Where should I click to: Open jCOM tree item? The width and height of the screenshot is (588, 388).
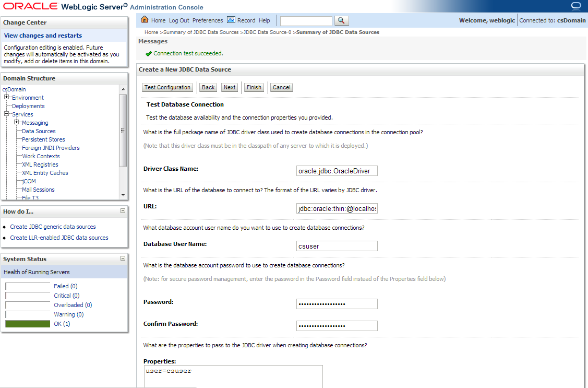(29, 181)
